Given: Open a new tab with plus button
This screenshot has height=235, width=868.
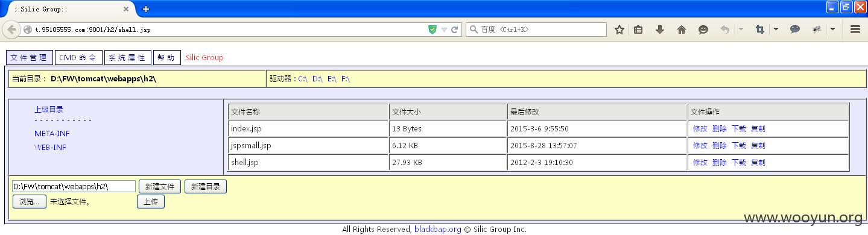Looking at the screenshot, I should point(145,9).
